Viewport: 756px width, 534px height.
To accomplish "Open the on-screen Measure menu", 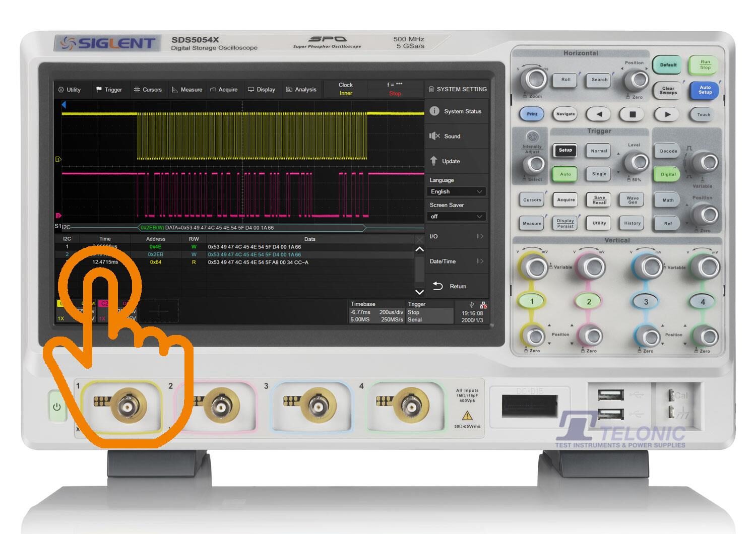I will (x=186, y=90).
